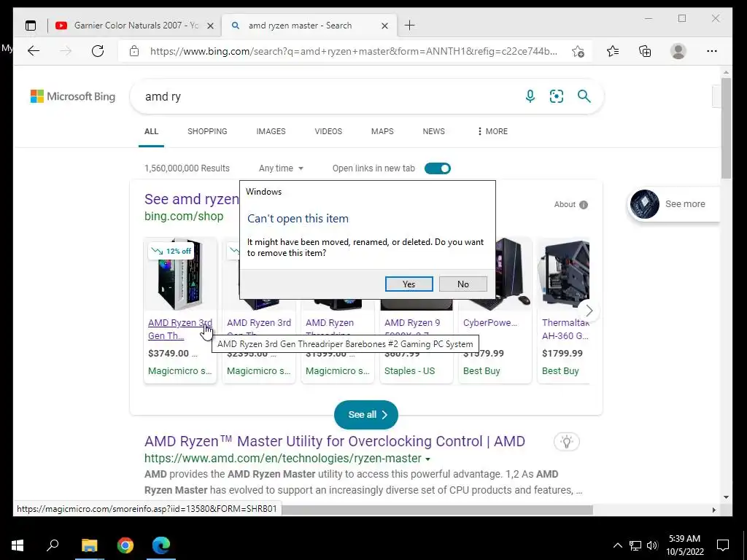747x560 pixels.
Task: Switch to the NEWS tab
Action: point(433,131)
